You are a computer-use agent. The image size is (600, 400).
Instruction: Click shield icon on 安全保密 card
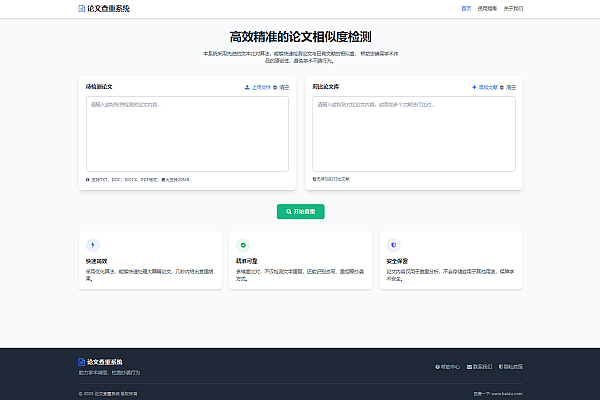pos(393,245)
